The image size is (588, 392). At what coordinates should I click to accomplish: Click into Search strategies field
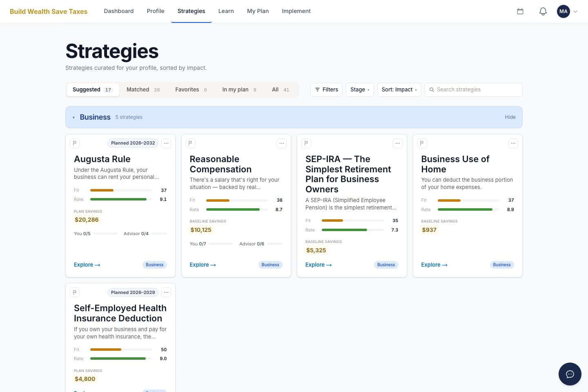click(x=474, y=90)
